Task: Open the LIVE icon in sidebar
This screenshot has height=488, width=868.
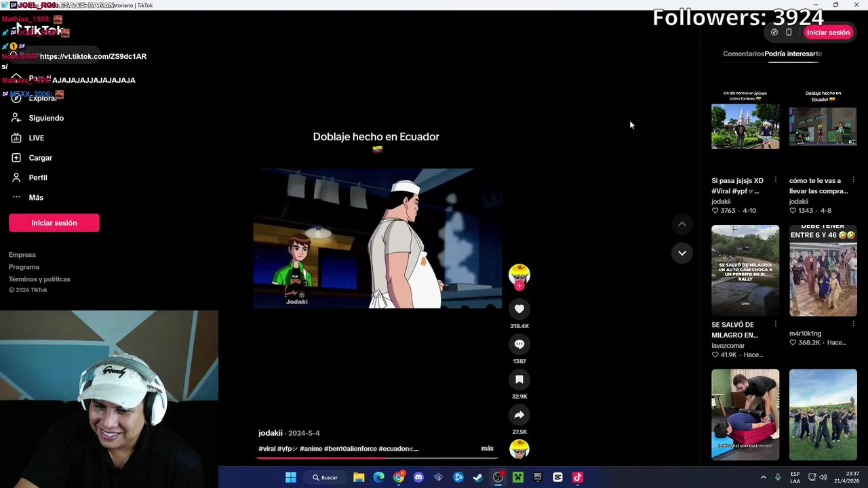Action: pos(16,138)
